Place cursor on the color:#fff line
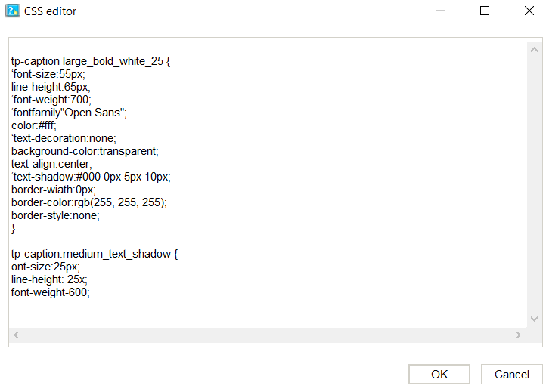Viewport: 549px width, 392px height. 34,125
